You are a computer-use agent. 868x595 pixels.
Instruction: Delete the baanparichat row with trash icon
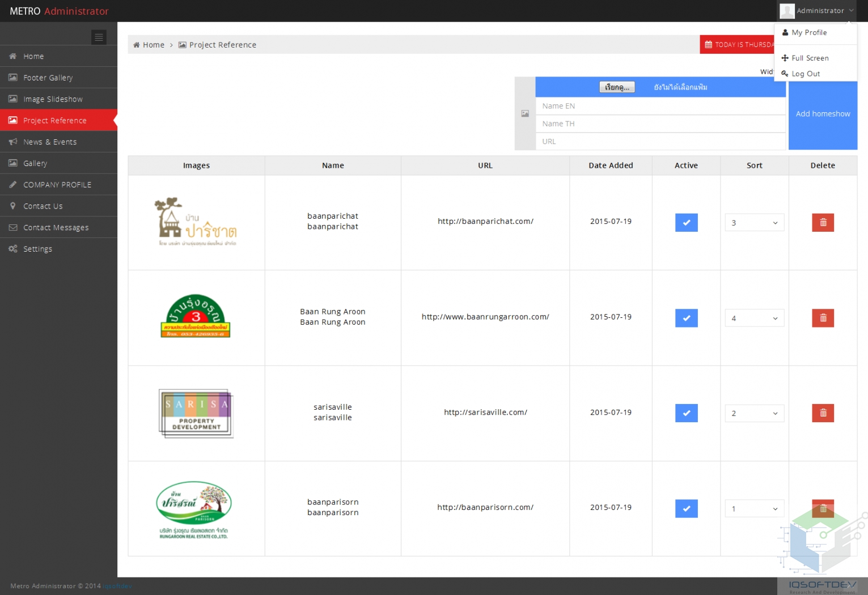coord(823,223)
